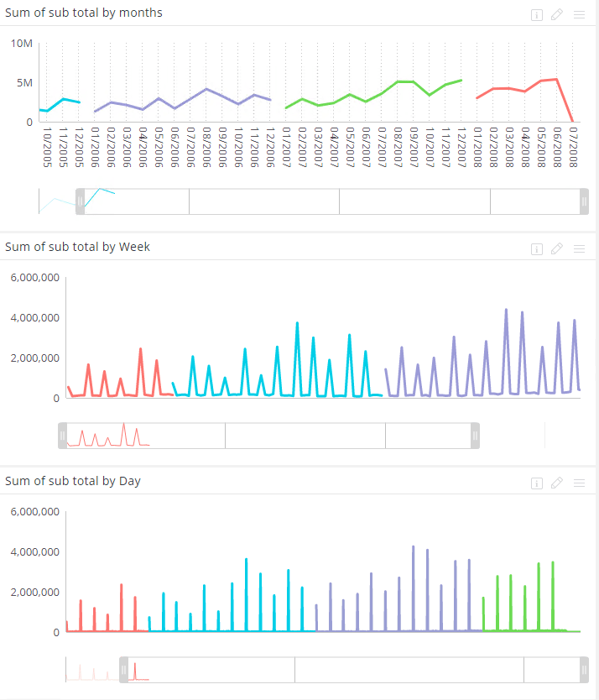Click the 12/2007 axis label in months chart
This screenshot has height=700, width=599.
click(x=461, y=148)
